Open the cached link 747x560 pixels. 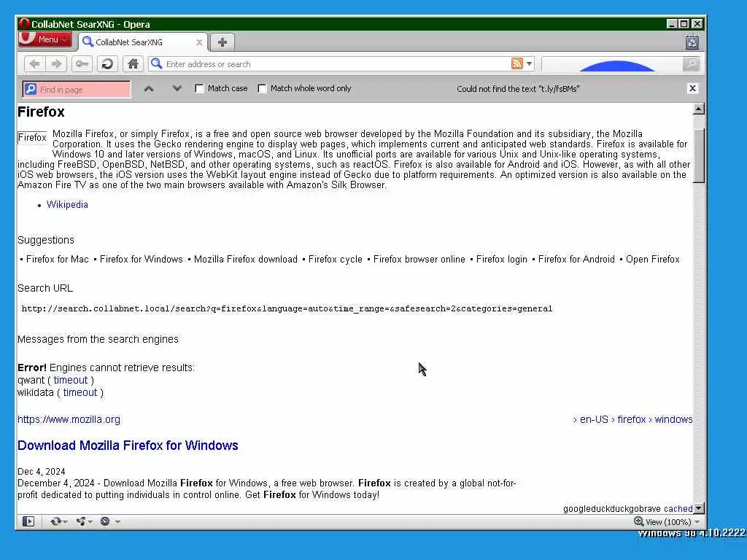pos(678,508)
